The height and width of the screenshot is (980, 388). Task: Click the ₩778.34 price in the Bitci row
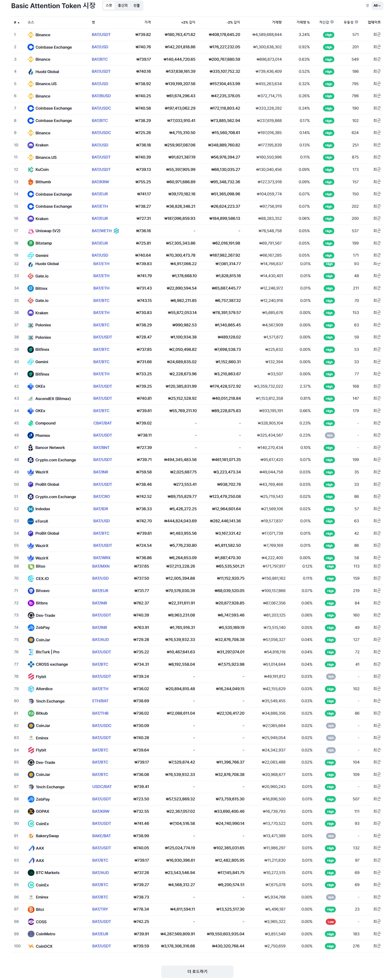pos(141,909)
